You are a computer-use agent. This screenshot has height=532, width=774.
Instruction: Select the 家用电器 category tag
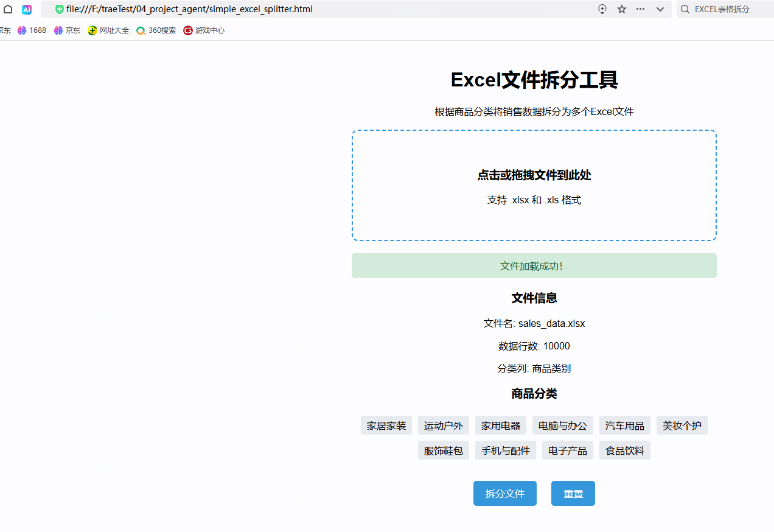coord(501,425)
